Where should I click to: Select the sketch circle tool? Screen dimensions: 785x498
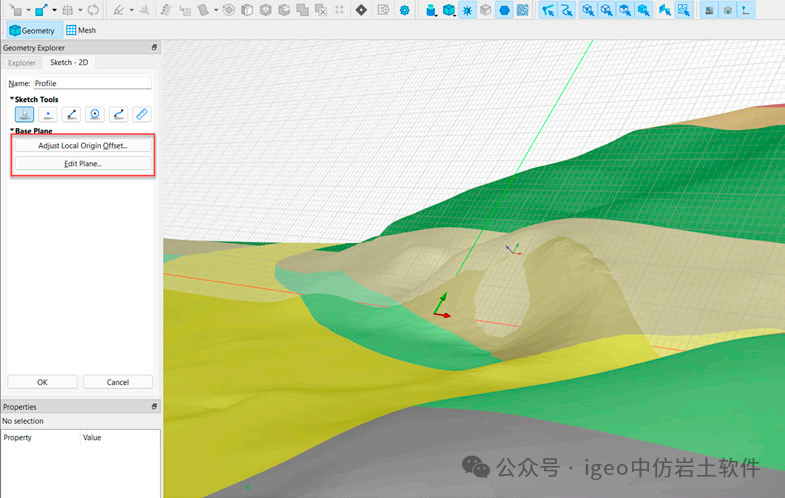(x=94, y=115)
